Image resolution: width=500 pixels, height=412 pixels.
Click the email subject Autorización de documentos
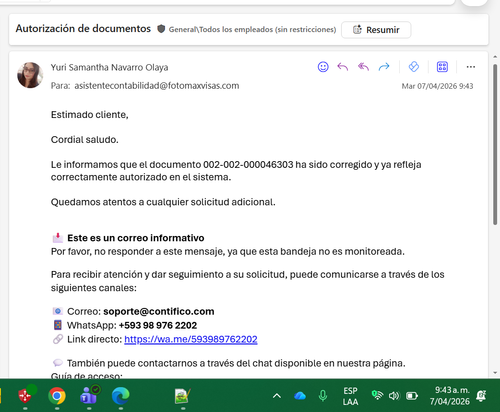click(x=83, y=29)
